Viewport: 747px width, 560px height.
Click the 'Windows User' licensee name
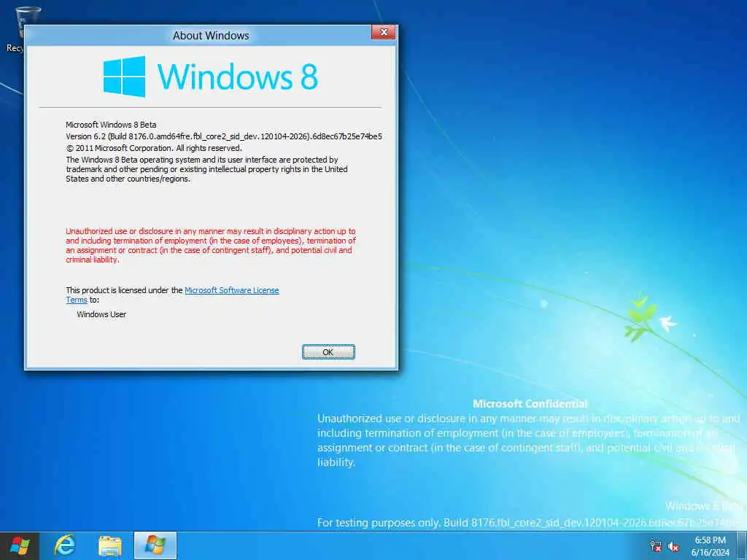coord(101,314)
